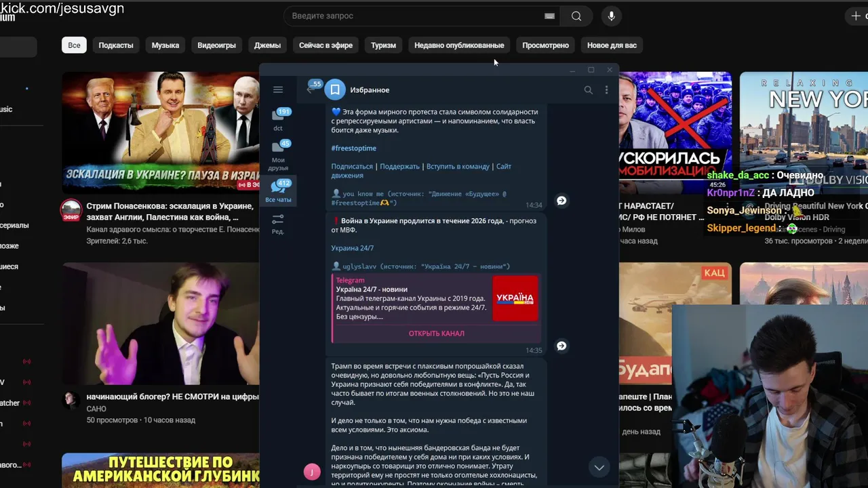Viewport: 868px width, 488px height.
Task: Click the Избранное bookmark avatar
Action: pyautogui.click(x=335, y=89)
